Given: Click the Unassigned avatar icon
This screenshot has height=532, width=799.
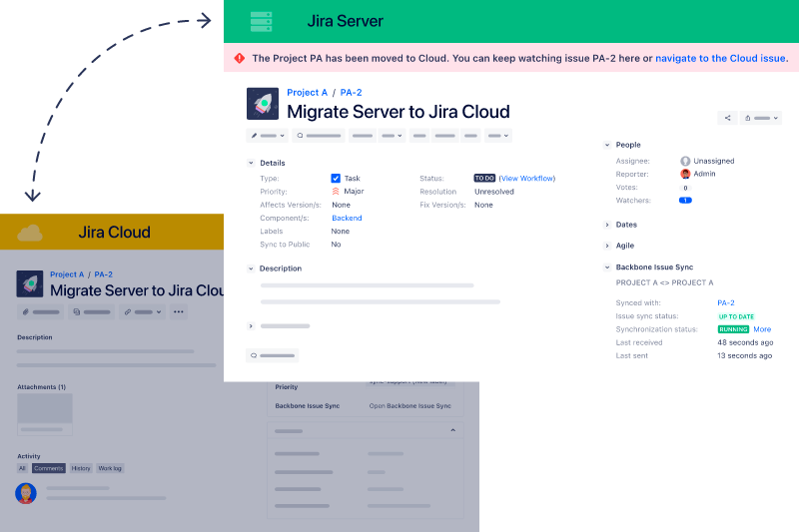Looking at the screenshot, I should click(x=685, y=161).
